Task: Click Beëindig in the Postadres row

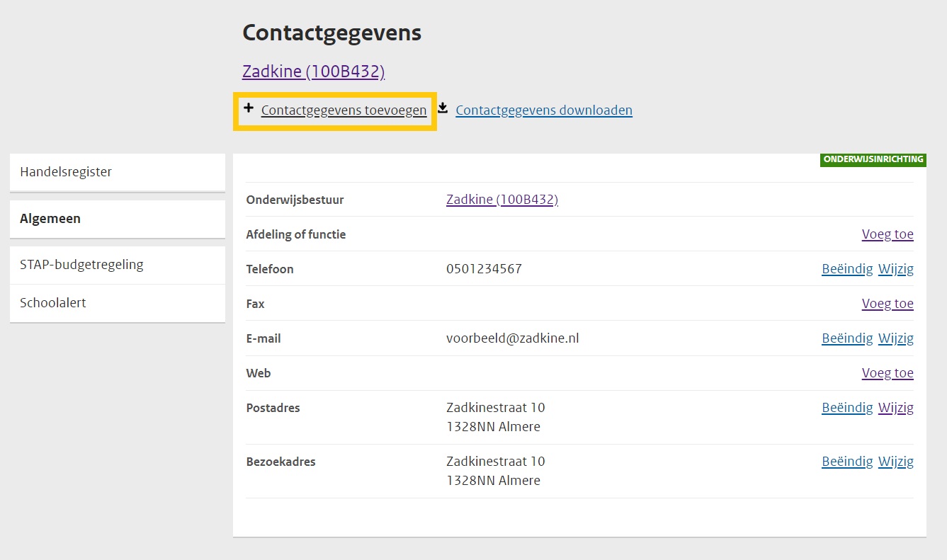Action: click(847, 408)
